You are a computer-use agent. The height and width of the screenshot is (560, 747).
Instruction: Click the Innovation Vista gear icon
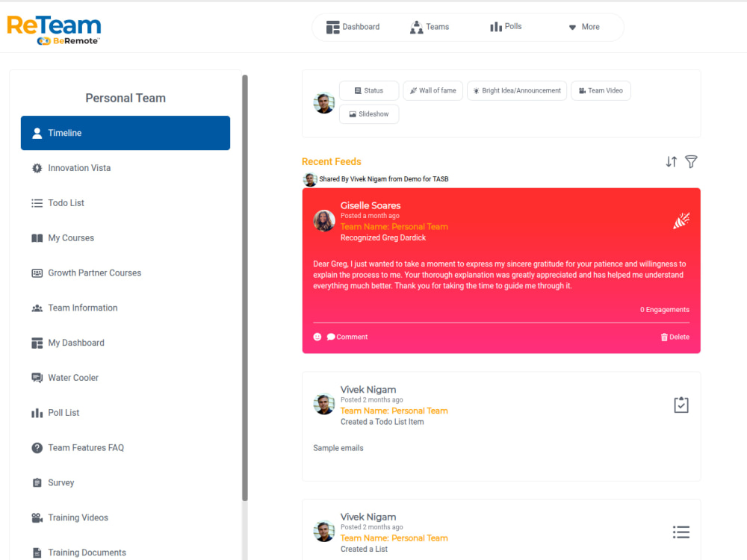37,168
